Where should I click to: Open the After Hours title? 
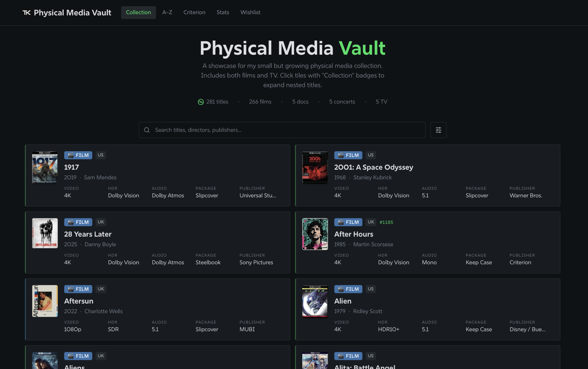click(354, 234)
